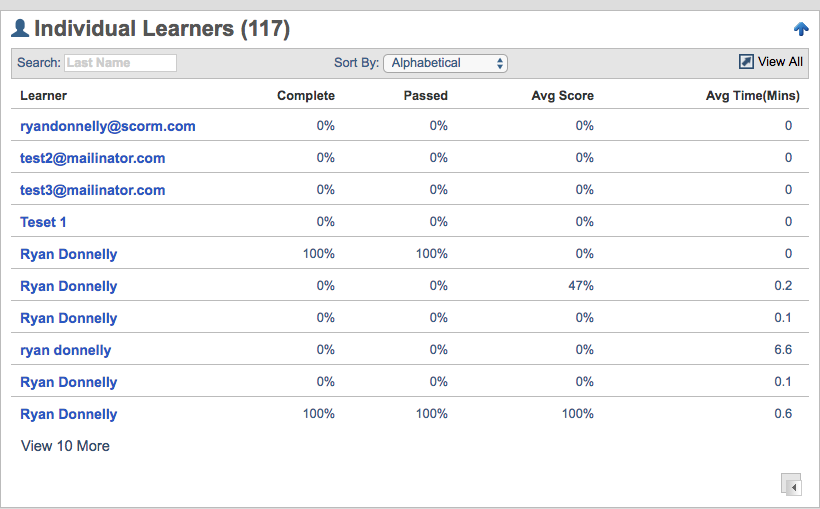Open learner test3@mailinator.com

[92, 190]
